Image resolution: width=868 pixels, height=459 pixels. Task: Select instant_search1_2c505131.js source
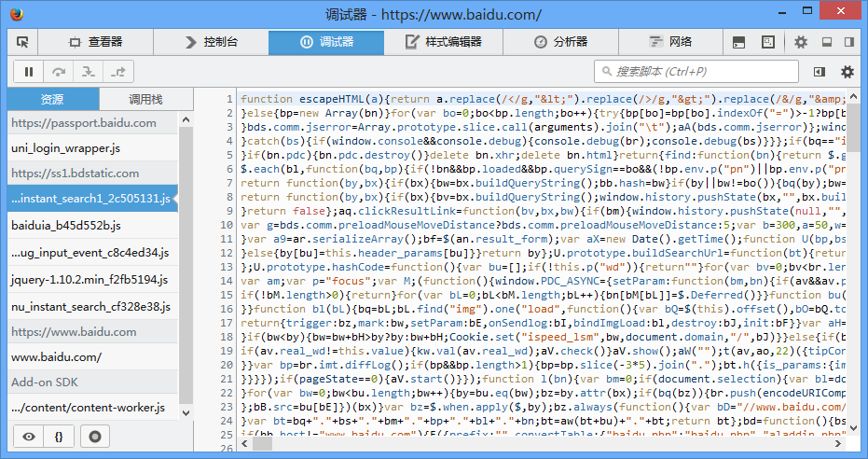tap(93, 198)
